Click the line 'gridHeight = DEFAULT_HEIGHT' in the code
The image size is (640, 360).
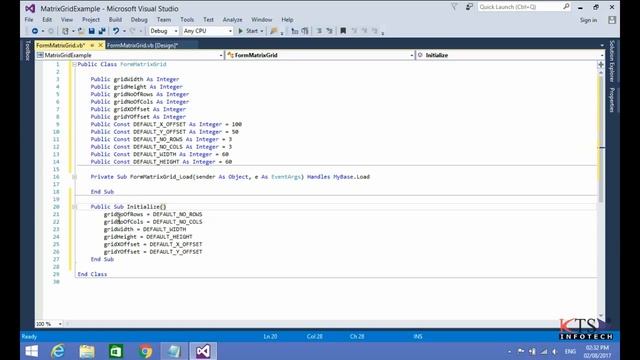[148, 237]
